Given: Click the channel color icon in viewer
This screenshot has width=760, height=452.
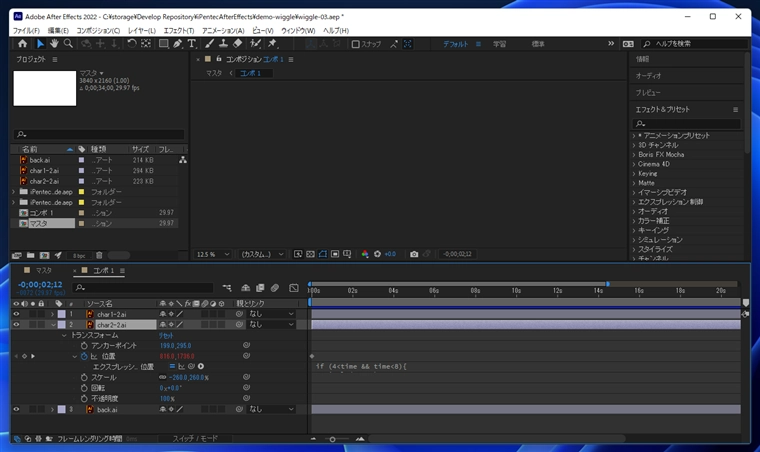Looking at the screenshot, I should [364, 254].
